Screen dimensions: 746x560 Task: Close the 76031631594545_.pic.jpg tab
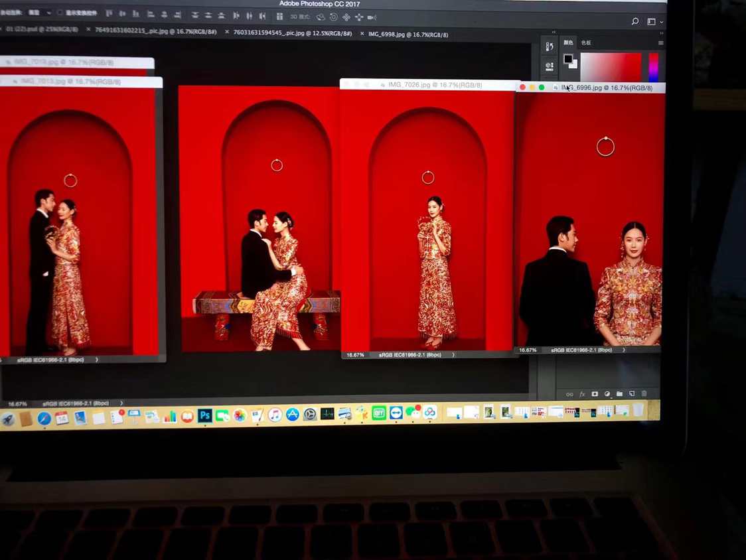[x=227, y=32]
